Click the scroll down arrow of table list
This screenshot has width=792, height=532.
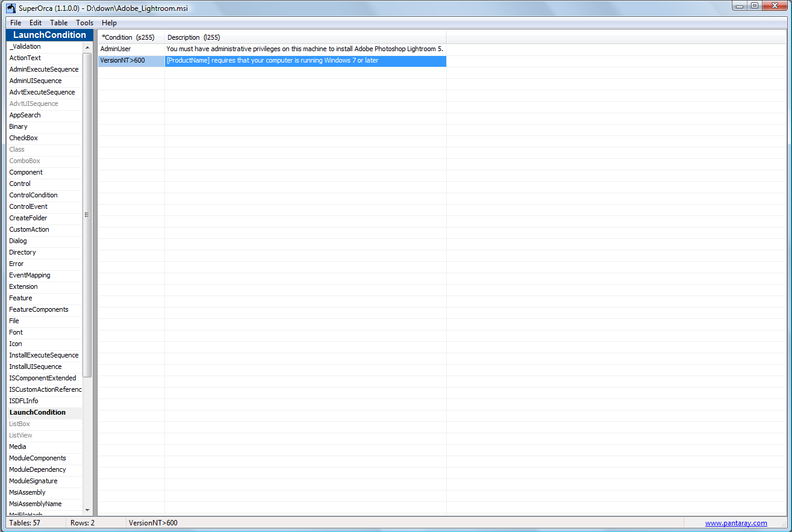pos(87,510)
